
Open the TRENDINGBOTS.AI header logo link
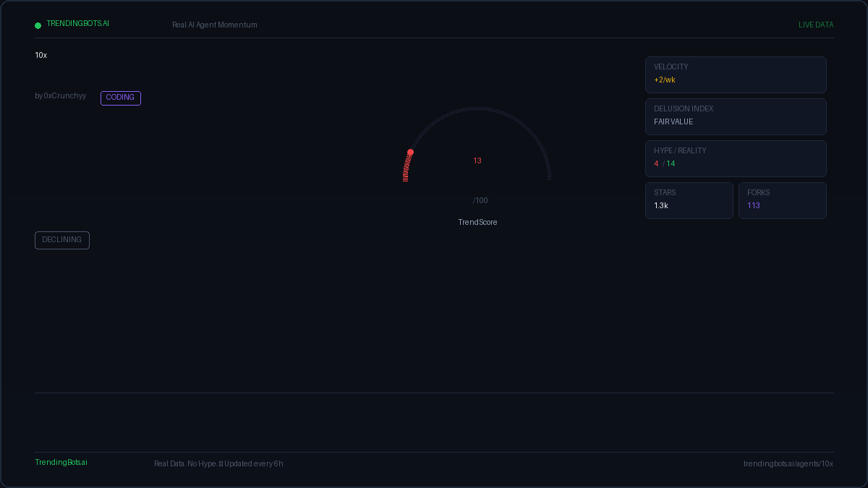point(78,24)
